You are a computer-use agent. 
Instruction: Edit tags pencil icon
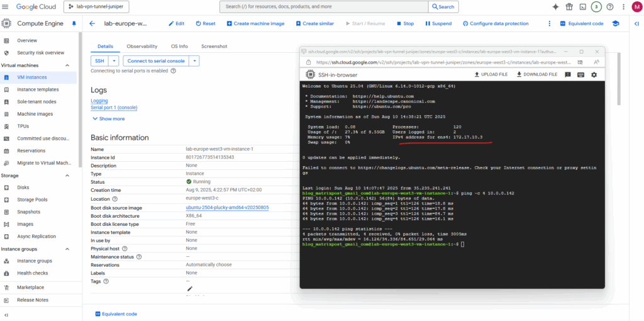click(x=189, y=289)
